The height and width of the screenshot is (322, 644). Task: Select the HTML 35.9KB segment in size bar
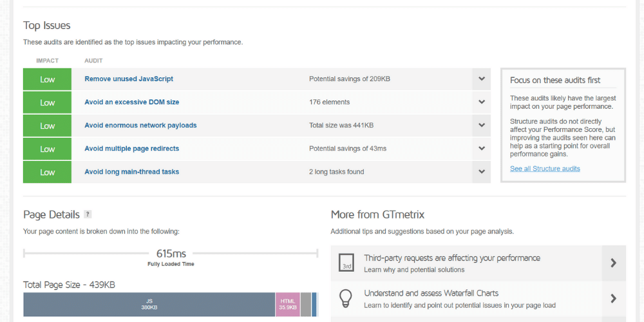pyautogui.click(x=288, y=304)
